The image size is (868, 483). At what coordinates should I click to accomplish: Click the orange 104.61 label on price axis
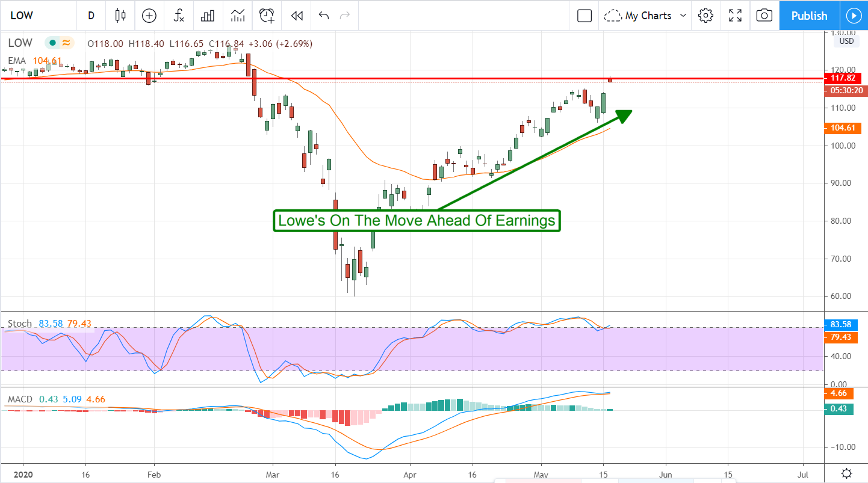click(x=843, y=128)
